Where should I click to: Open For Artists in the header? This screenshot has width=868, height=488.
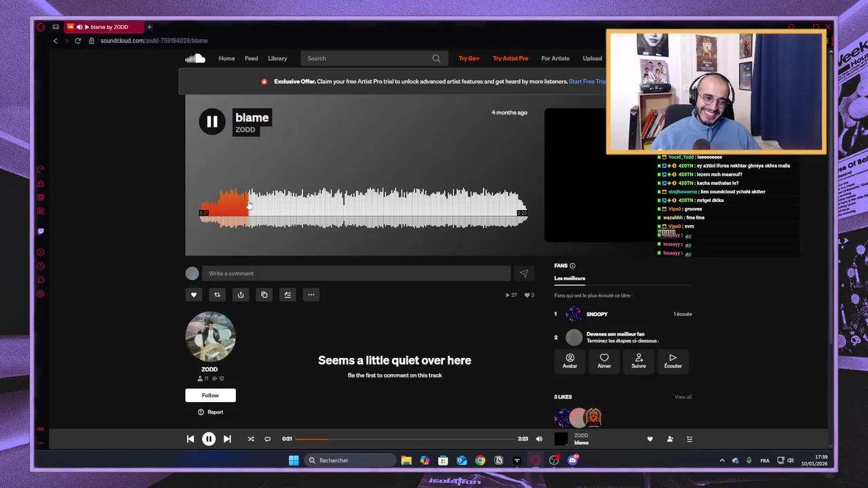click(555, 58)
